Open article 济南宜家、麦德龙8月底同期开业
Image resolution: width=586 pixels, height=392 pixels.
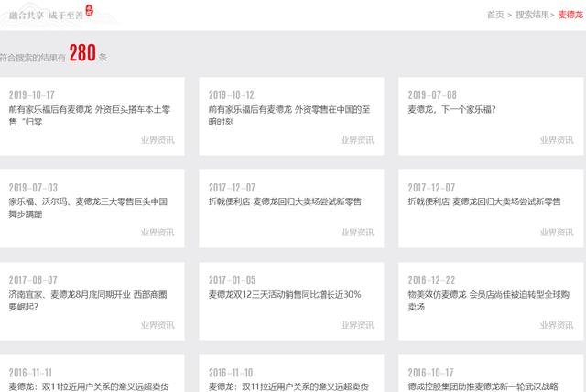[88, 300]
